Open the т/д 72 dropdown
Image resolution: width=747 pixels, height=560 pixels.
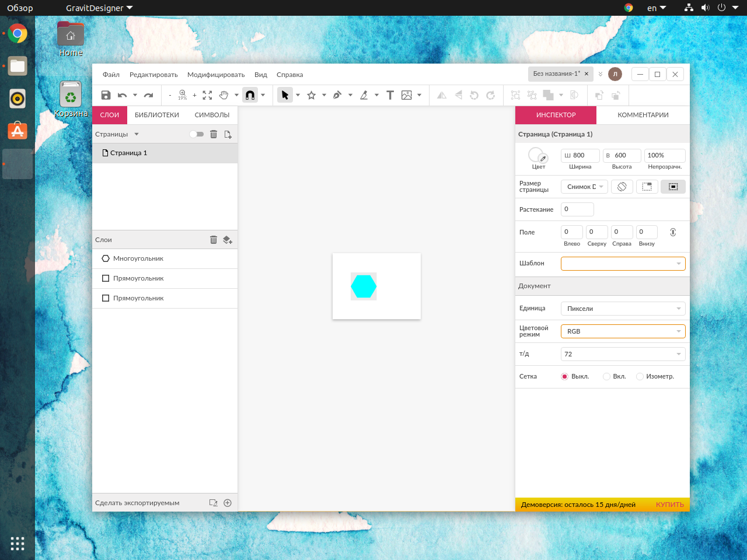623,354
